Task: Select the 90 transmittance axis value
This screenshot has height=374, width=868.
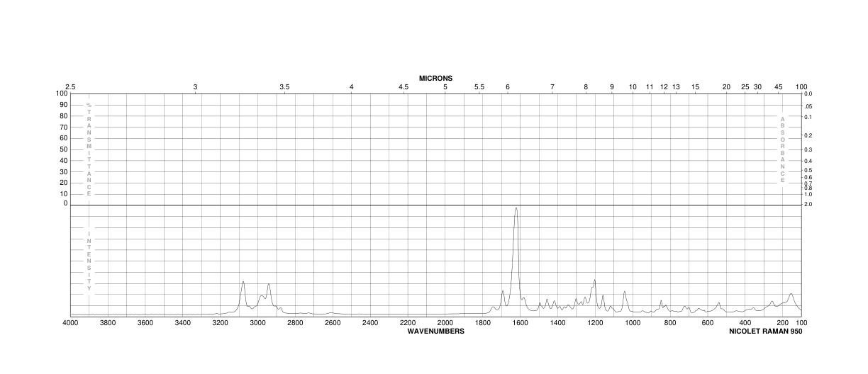Action: pos(63,105)
